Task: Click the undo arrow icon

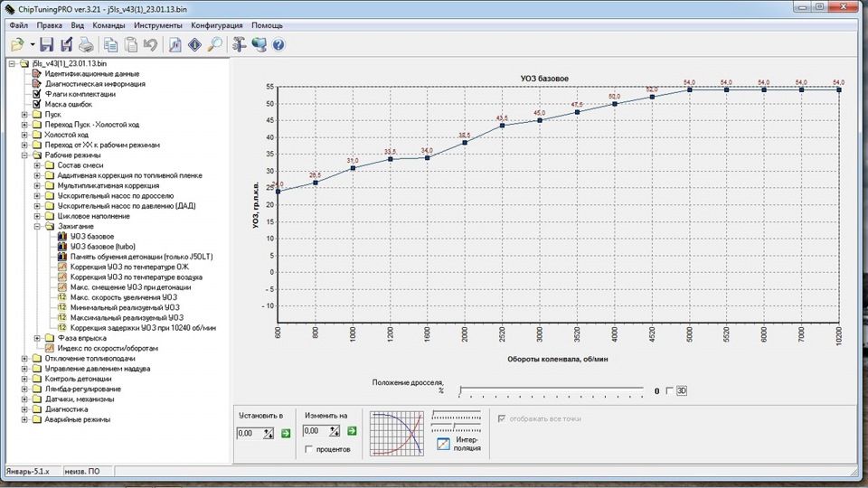Action: pyautogui.click(x=150, y=45)
